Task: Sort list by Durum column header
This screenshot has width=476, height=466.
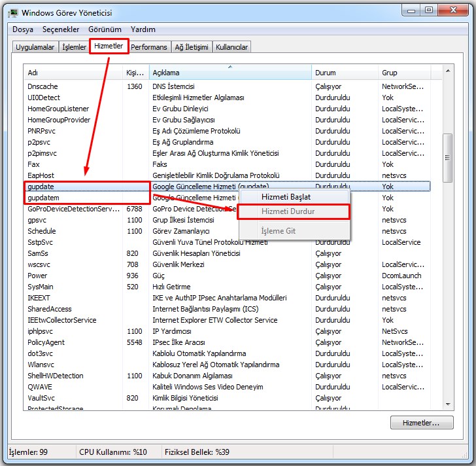Action: click(344, 73)
